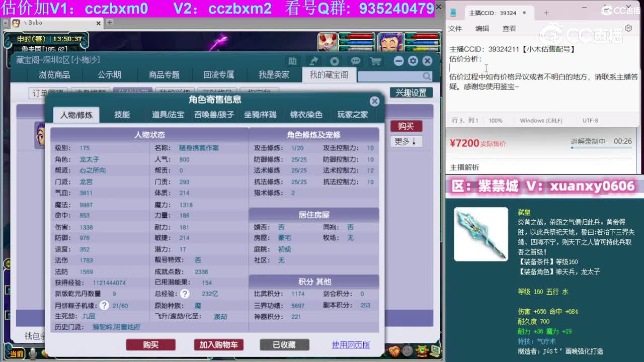Click the 100% zoom level in Notepad status bar
Image resolution: width=644 pixels, height=362 pixels.
[x=496, y=121]
